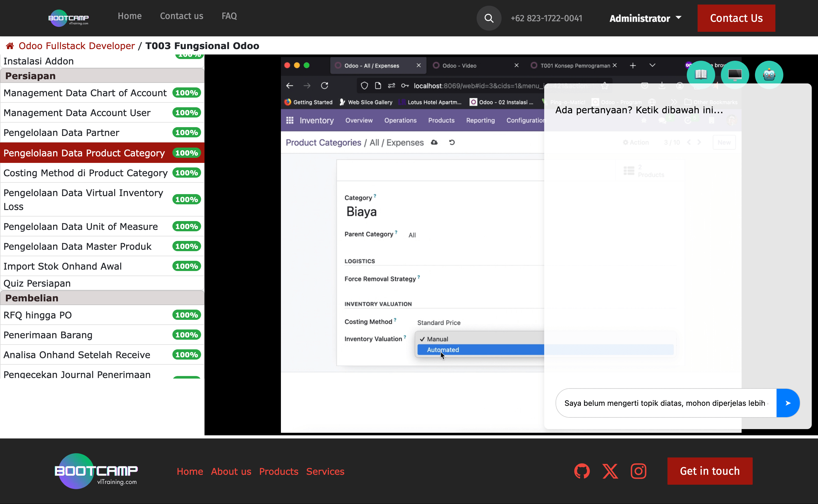This screenshot has height=504, width=818.
Task: Open Management Data Account User lesson
Action: tap(102, 113)
